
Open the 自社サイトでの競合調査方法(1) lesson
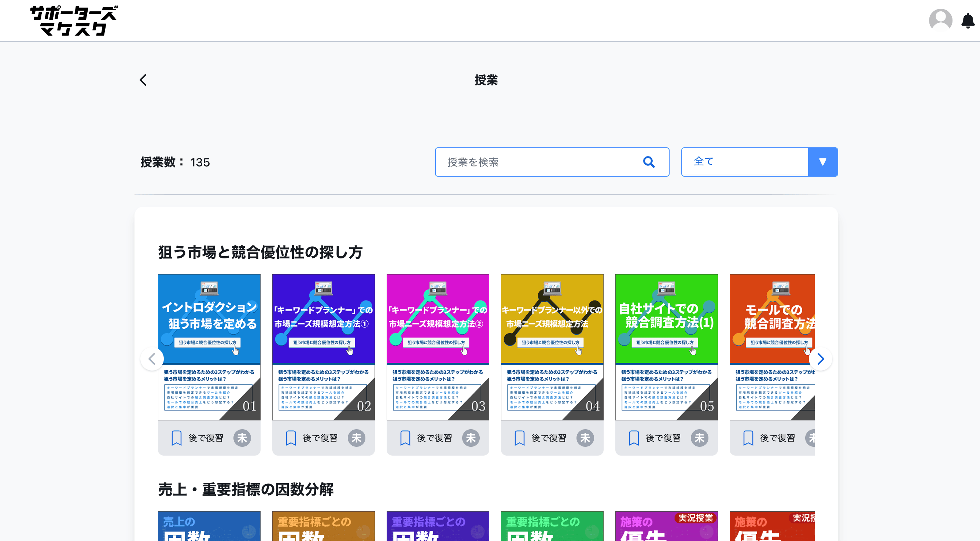666,346
